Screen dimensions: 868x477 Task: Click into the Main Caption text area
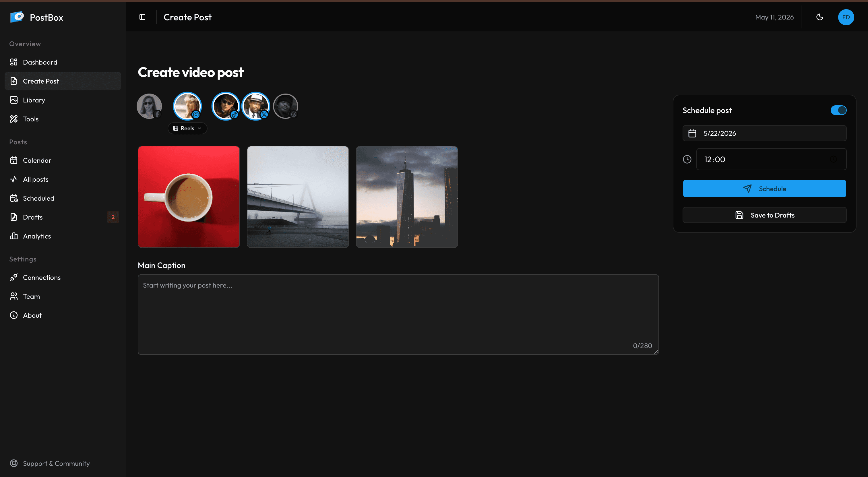[398, 314]
